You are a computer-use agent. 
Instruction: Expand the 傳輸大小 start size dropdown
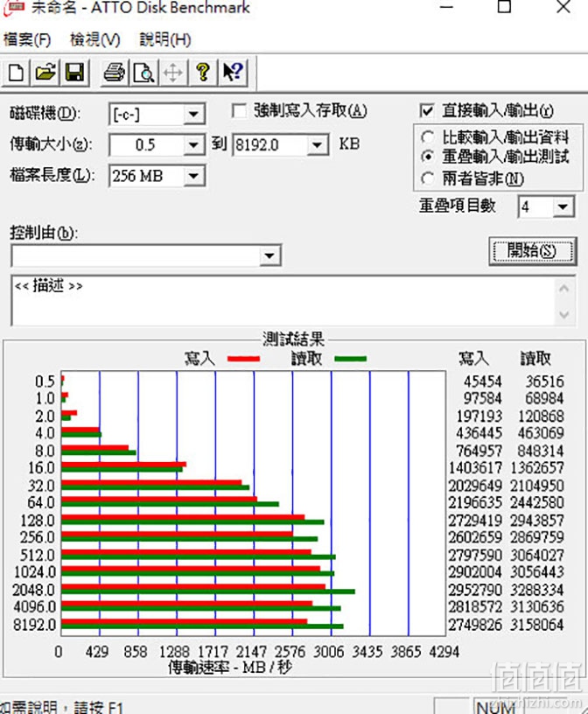pos(193,145)
